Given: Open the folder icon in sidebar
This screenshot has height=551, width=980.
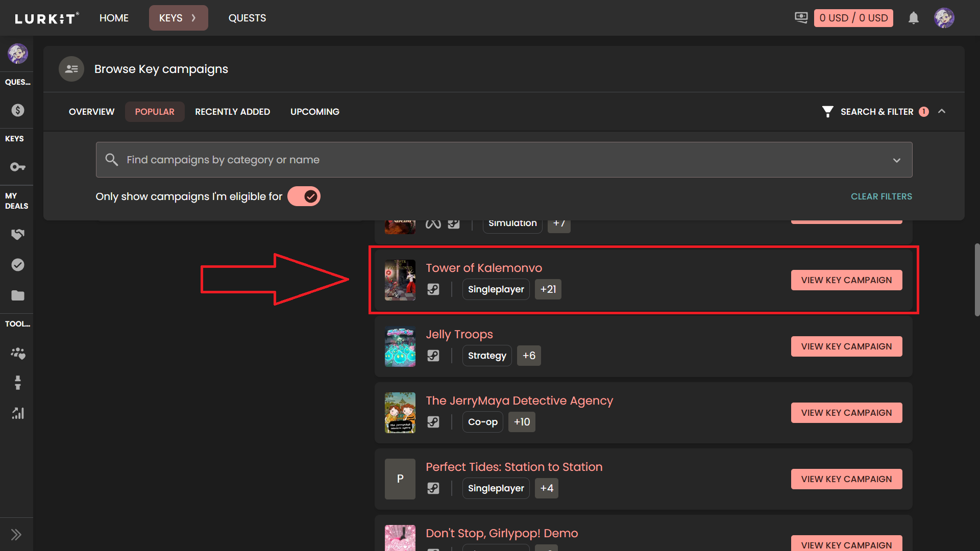Looking at the screenshot, I should [18, 295].
